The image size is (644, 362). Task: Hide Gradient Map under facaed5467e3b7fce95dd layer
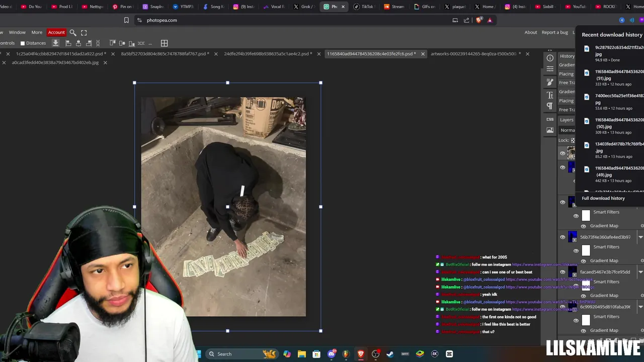584,296
